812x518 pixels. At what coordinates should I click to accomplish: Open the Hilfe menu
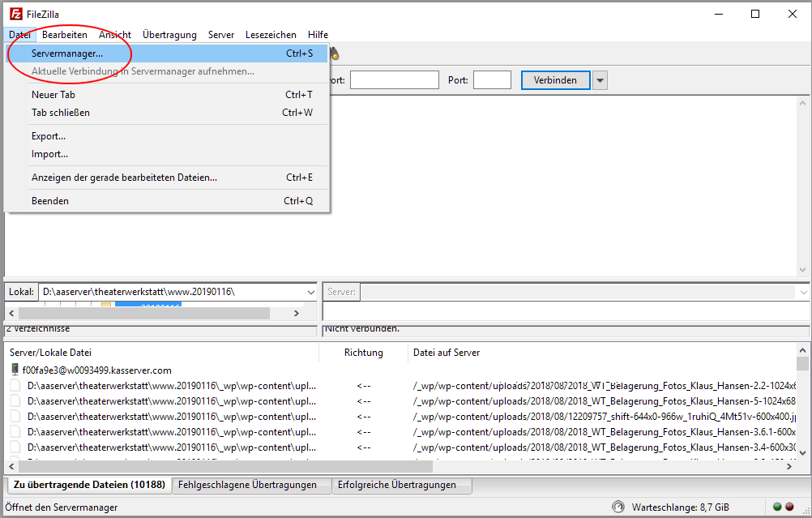(318, 35)
